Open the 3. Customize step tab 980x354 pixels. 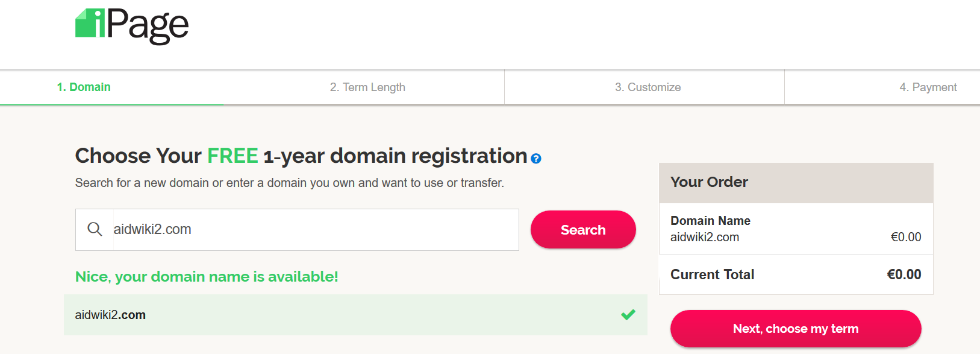coord(648,87)
